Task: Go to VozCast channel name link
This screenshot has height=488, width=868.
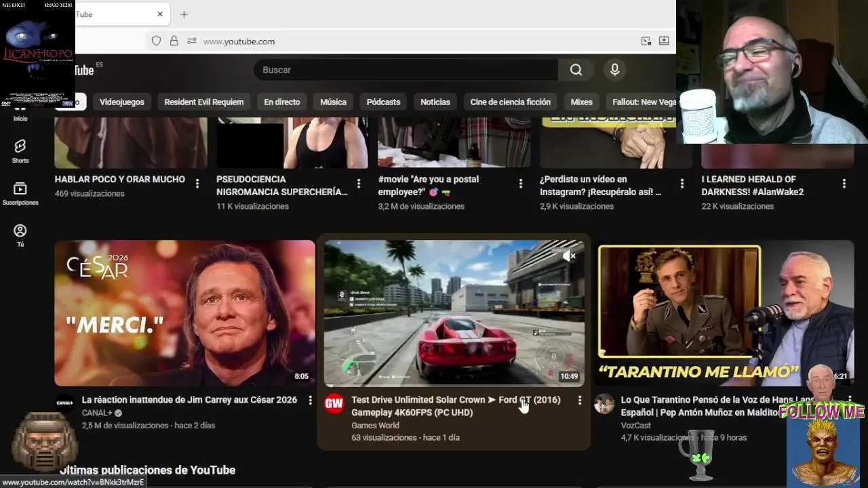Action: pyautogui.click(x=635, y=426)
